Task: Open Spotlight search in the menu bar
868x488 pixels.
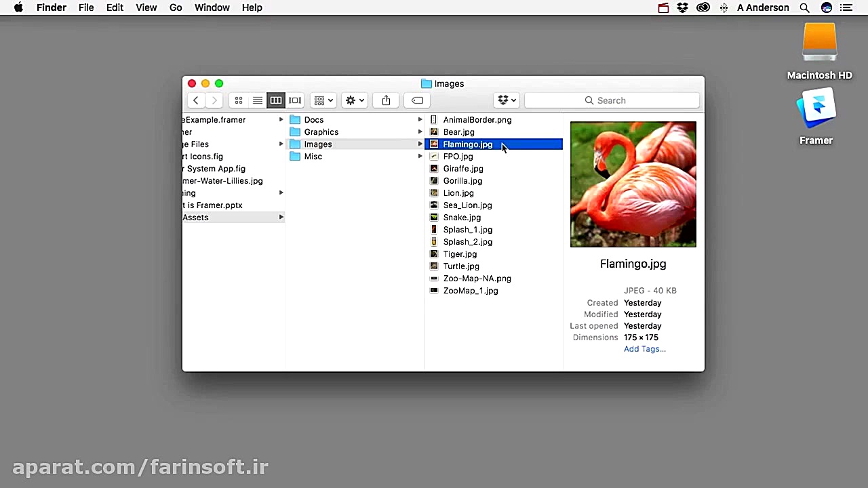Action: pos(804,7)
